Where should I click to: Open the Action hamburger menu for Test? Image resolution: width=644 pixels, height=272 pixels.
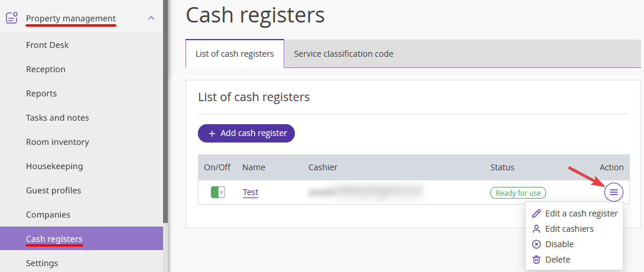[x=614, y=192]
